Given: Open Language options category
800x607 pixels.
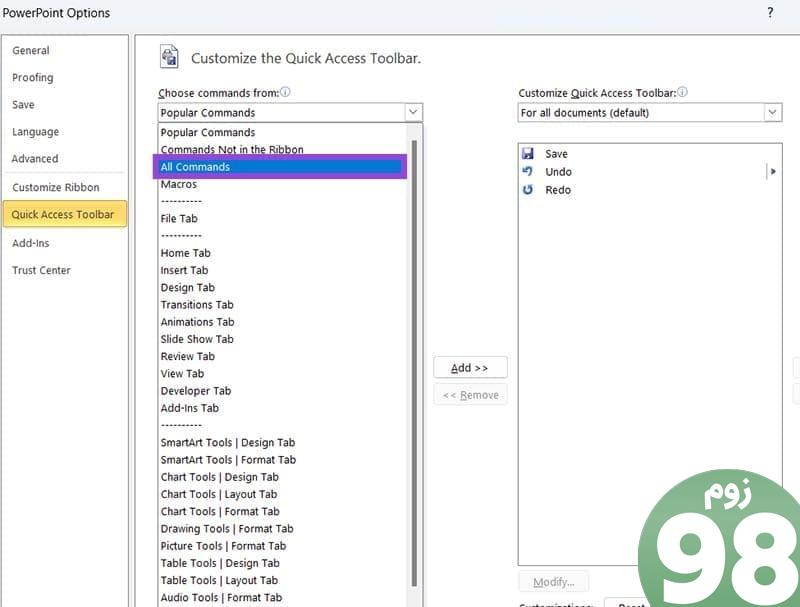Looking at the screenshot, I should tap(64, 132).
